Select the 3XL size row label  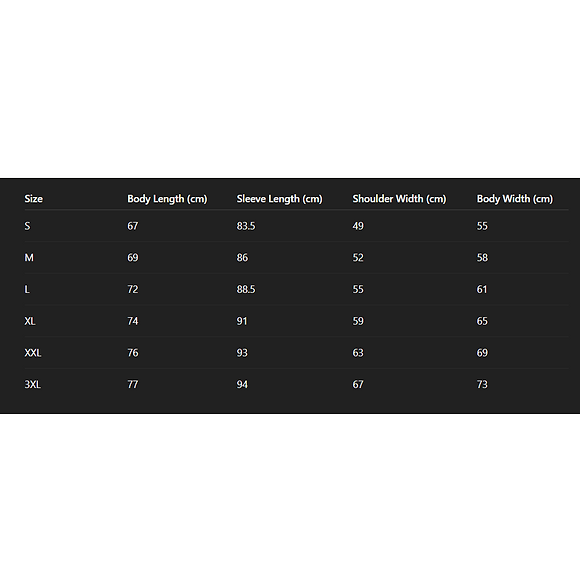pos(33,385)
